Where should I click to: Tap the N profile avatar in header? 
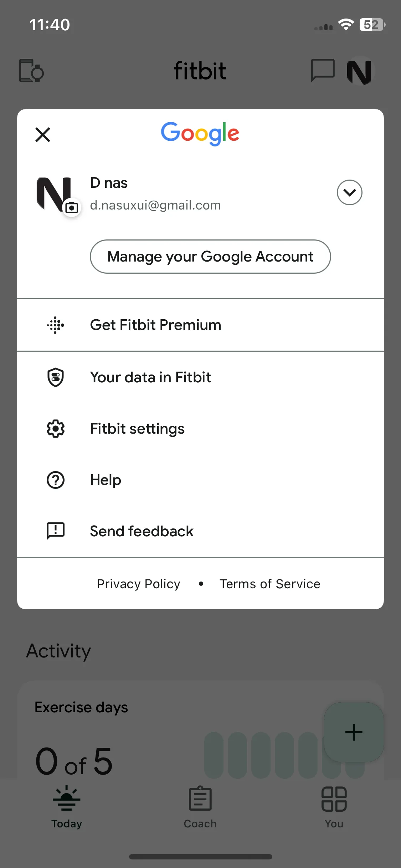tap(359, 71)
